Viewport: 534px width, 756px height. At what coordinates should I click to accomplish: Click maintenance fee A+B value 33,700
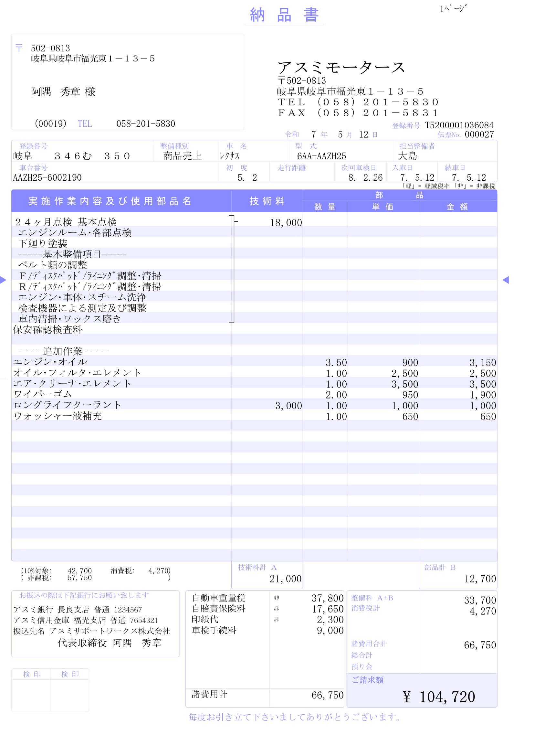tap(480, 601)
